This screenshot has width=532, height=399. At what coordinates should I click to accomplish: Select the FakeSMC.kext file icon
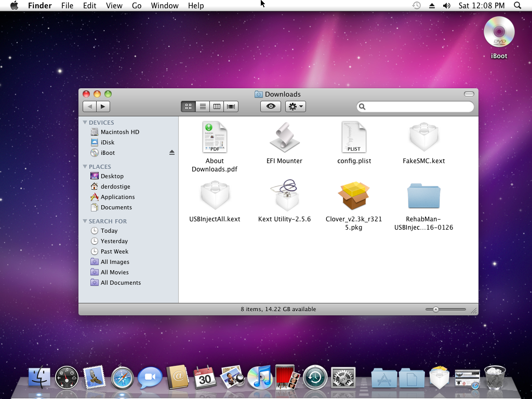(x=423, y=138)
